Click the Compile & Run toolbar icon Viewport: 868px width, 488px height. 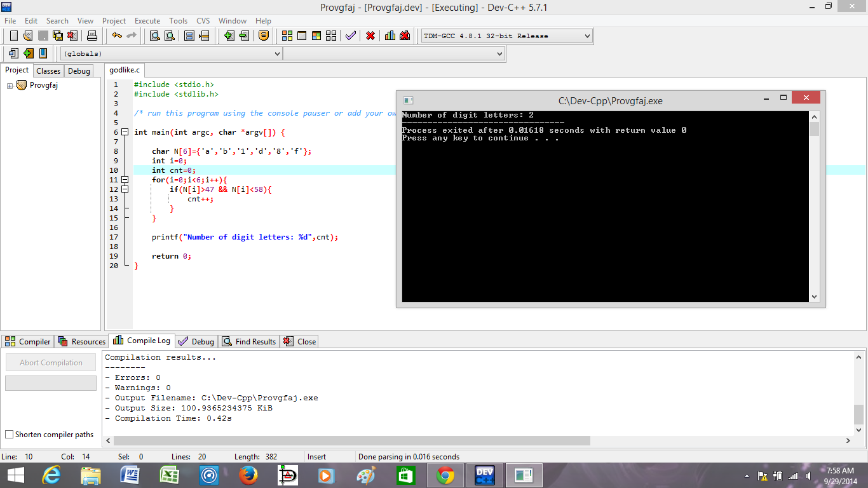point(316,36)
